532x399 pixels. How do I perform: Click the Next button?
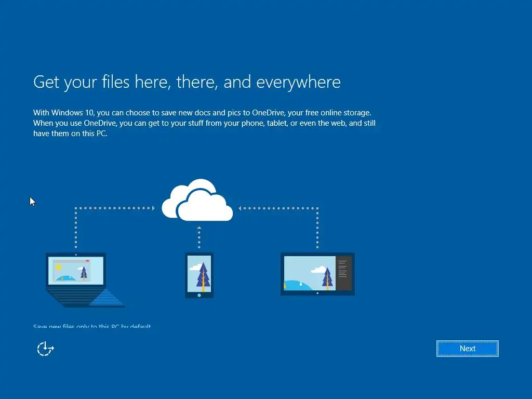point(467,349)
